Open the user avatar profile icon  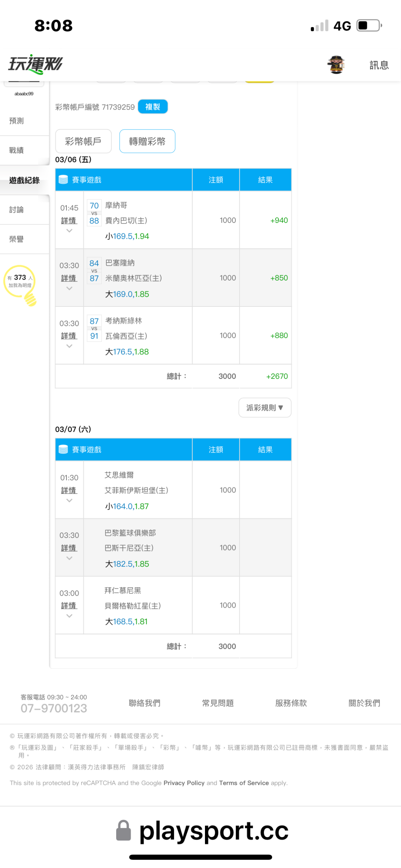(336, 65)
